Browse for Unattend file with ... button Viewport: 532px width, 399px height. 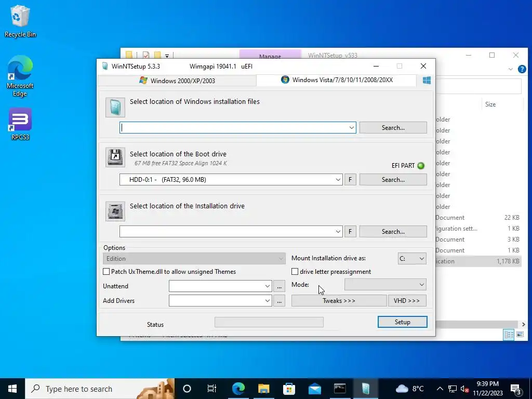click(279, 286)
